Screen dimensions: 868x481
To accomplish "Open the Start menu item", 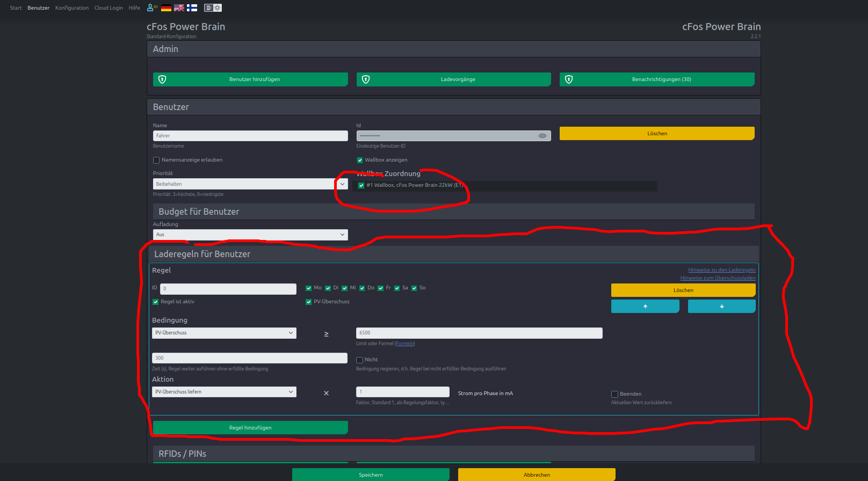I will coord(16,8).
